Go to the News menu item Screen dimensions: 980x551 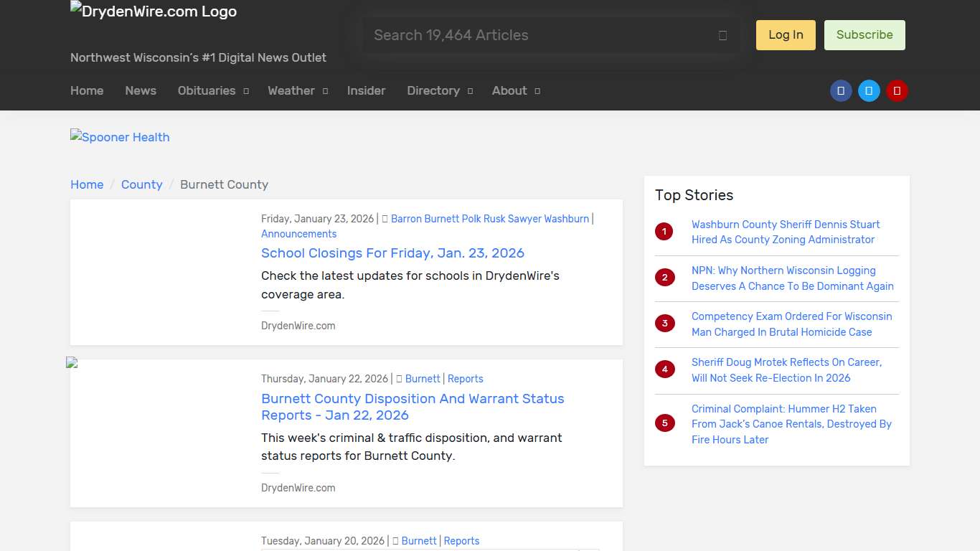click(x=141, y=91)
